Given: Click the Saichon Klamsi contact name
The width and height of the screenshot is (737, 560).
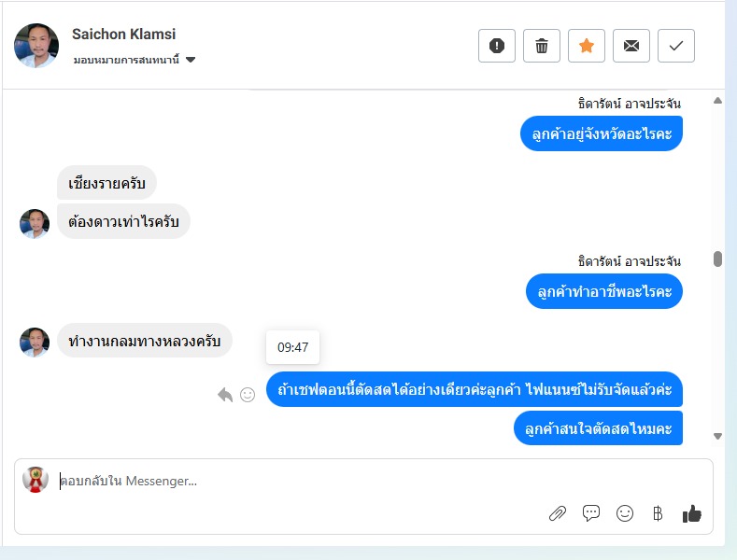Looking at the screenshot, I should [123, 35].
